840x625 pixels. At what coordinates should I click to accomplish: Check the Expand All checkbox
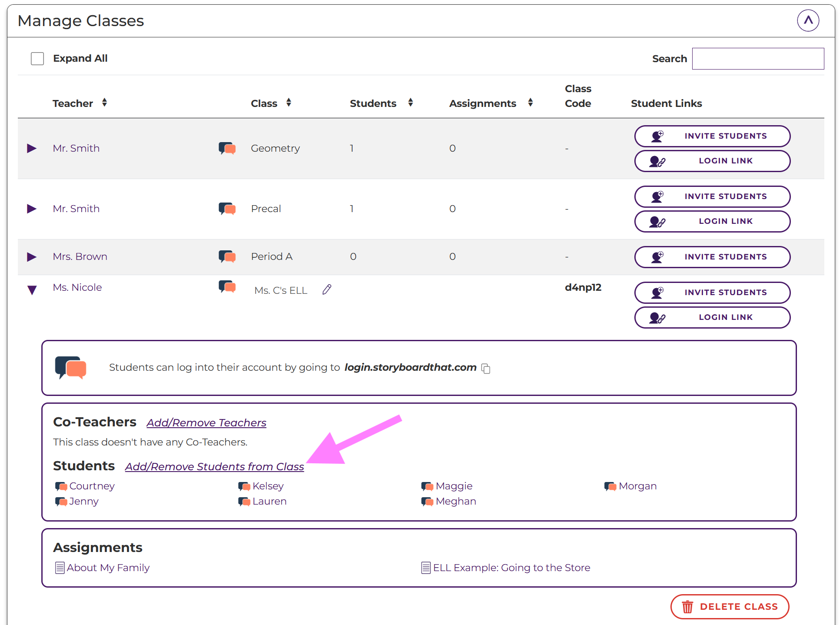(37, 59)
